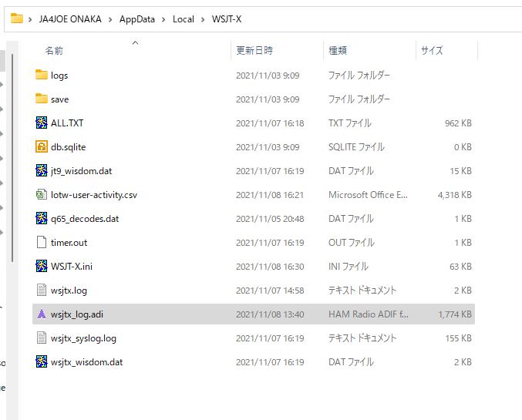Click the SQLITE ファイル type cell
Viewport: 522px width, 420px height.
point(356,147)
